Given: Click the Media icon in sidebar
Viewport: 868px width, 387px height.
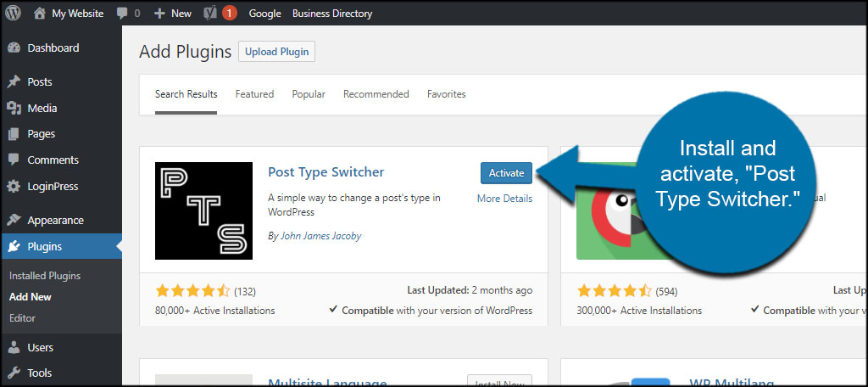Looking at the screenshot, I should (x=14, y=108).
